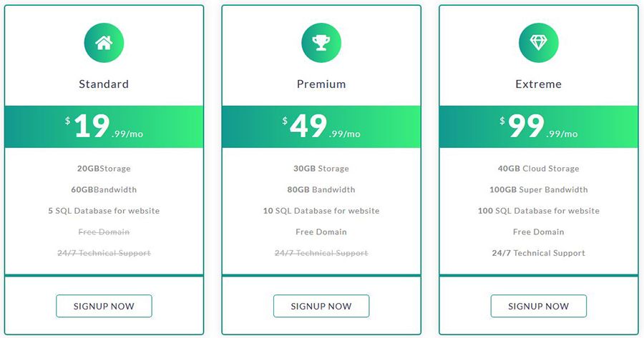Click the $99.99/mo price banner

[538, 126]
